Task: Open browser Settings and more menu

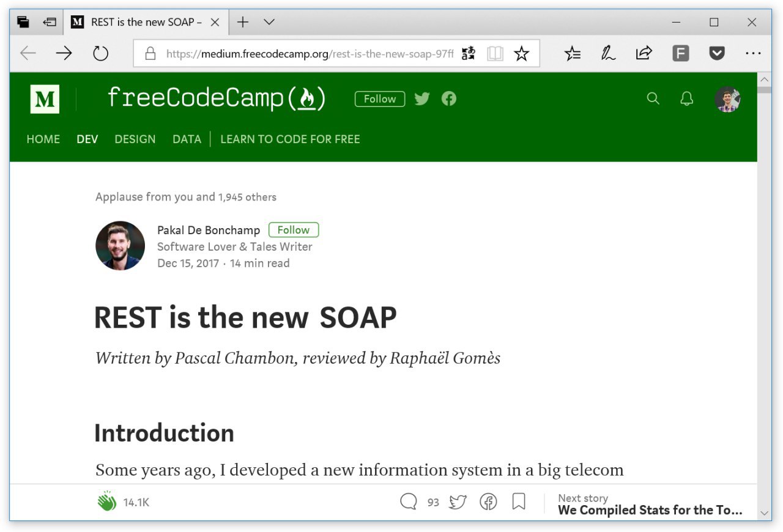Action: 753,54
